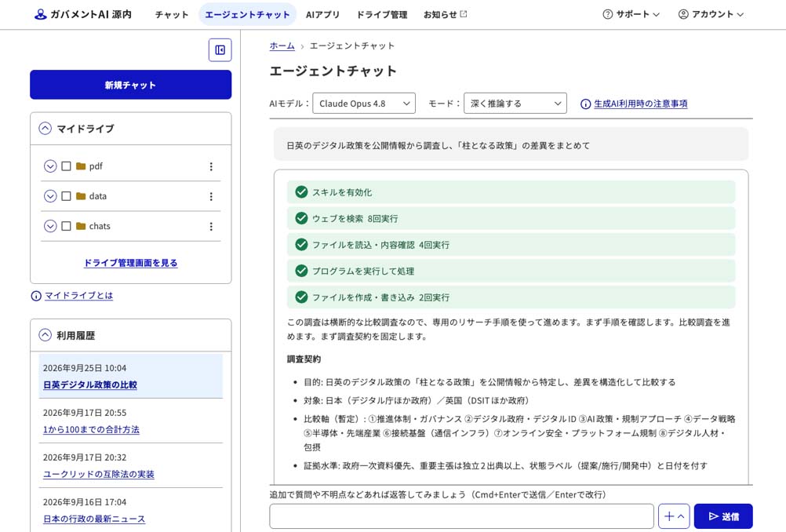This screenshot has height=532, width=786.
Task: Open the アカウント dropdown menu
Action: 711,14
